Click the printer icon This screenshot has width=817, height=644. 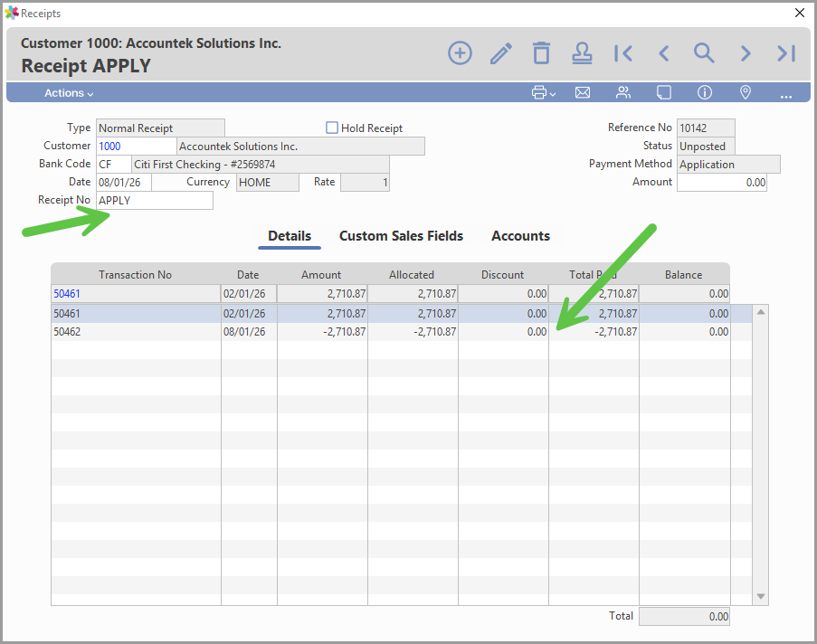pos(538,93)
